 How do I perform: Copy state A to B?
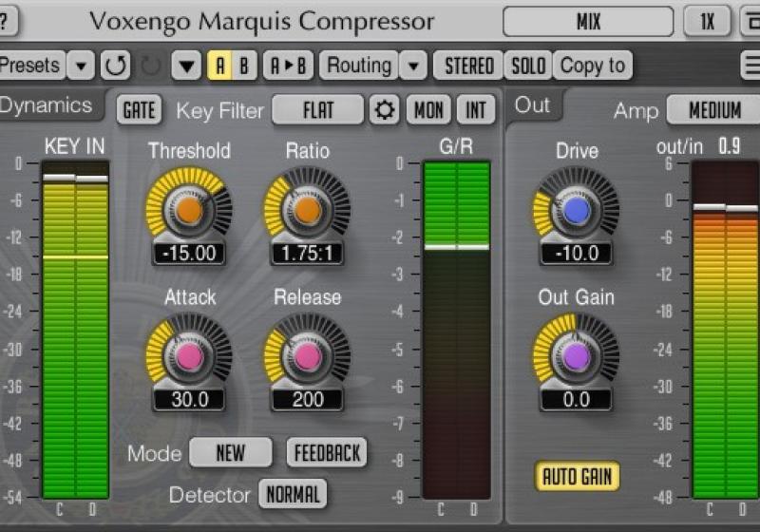[288, 65]
